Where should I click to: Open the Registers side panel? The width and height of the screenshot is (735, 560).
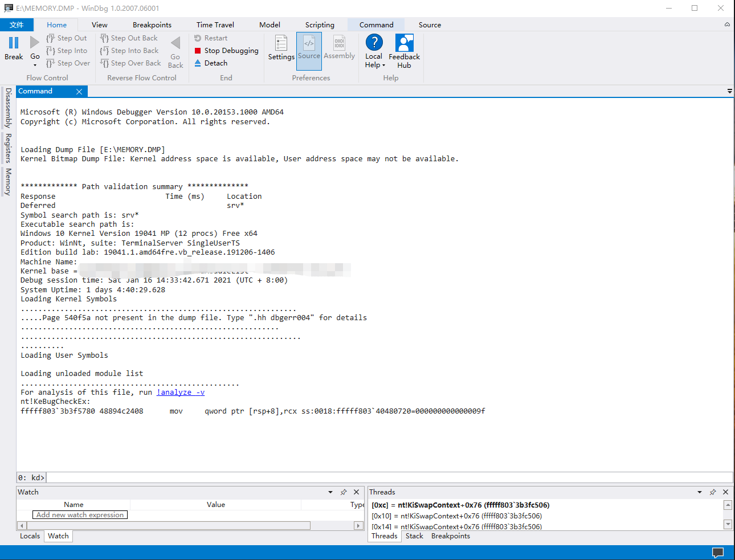coord(8,148)
